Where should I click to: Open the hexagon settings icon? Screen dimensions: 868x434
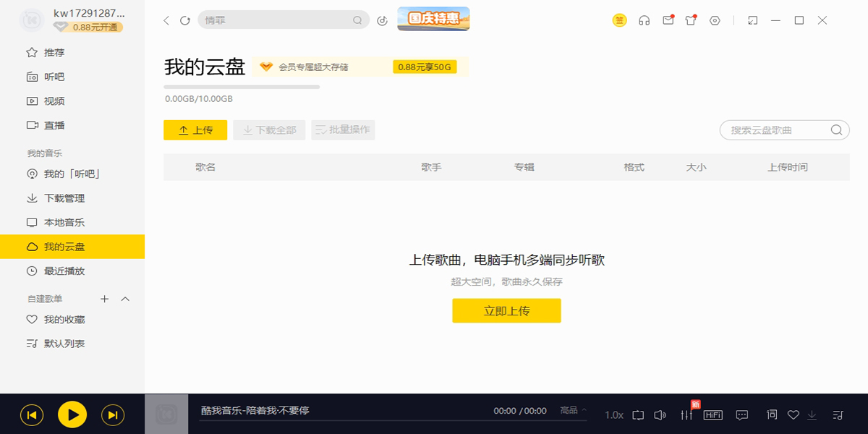pyautogui.click(x=715, y=20)
